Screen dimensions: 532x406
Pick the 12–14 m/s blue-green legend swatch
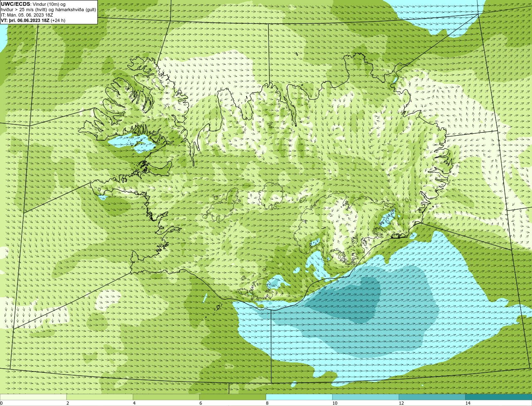click(432, 397)
